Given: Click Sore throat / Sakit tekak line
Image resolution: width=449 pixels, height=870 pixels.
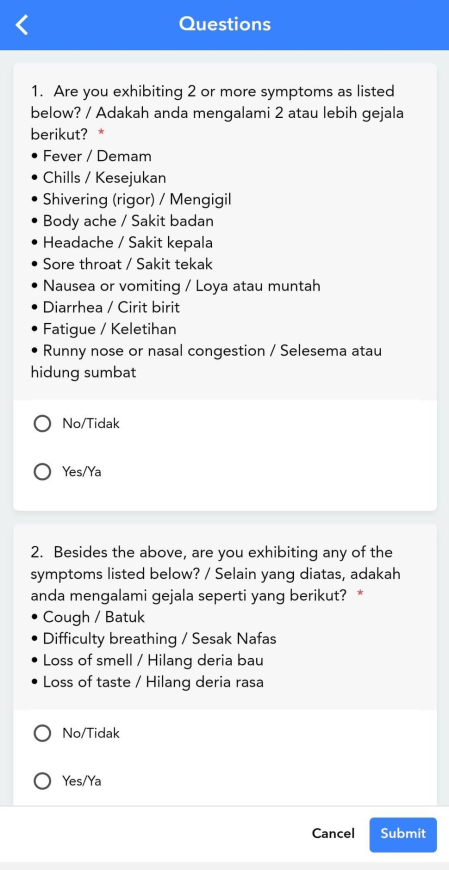Looking at the screenshot, I should click(x=122, y=264).
